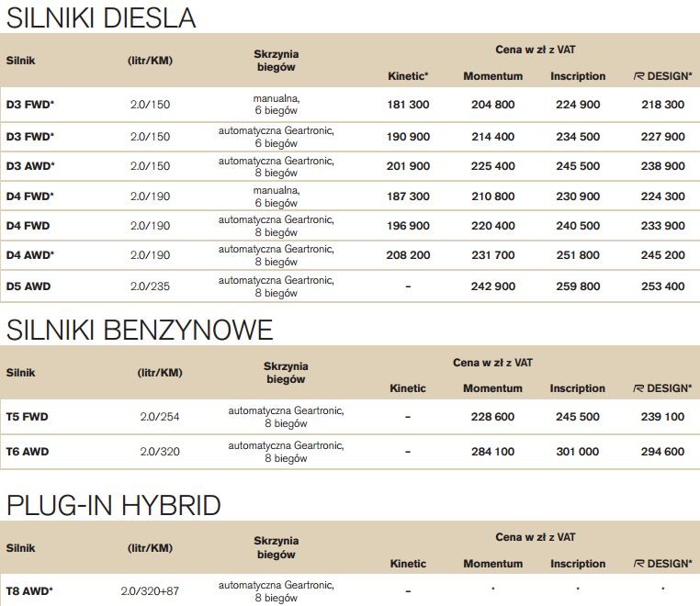
Task: Click the T5 FWD engine row label
Action: 28,417
